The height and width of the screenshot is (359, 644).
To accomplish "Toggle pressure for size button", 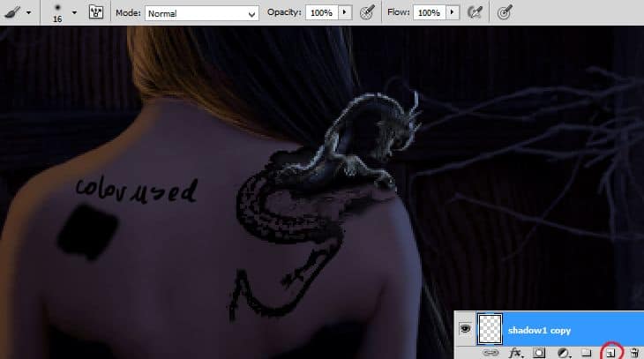I will tap(505, 13).
